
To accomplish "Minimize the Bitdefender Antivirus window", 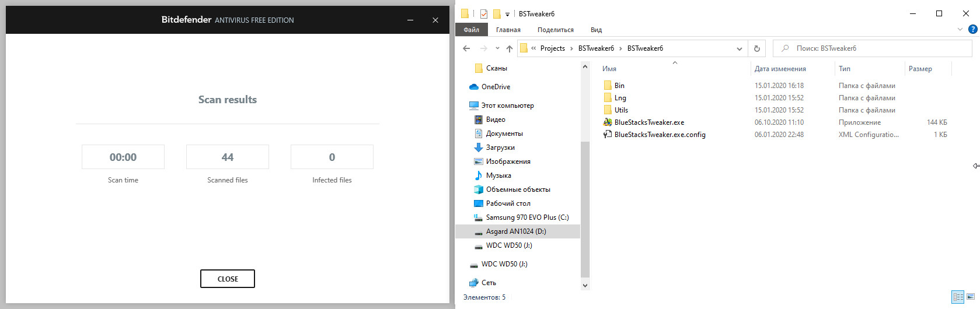I will pyautogui.click(x=410, y=20).
